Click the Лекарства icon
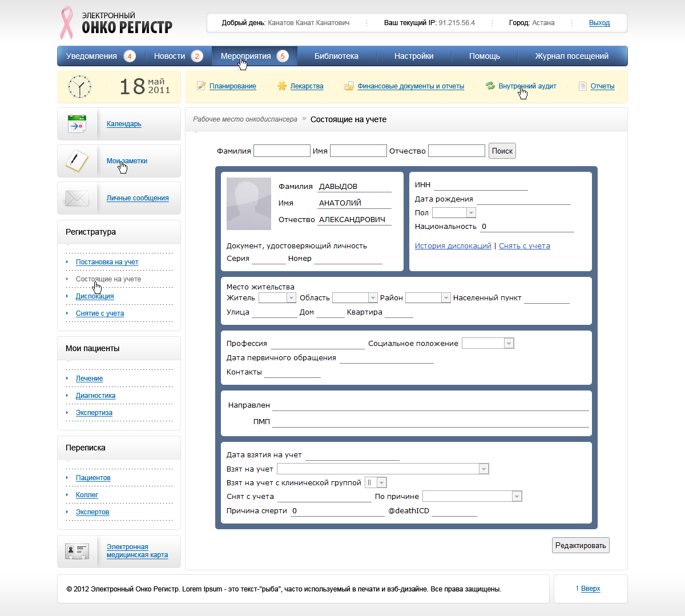The image size is (685, 616). 282,86
